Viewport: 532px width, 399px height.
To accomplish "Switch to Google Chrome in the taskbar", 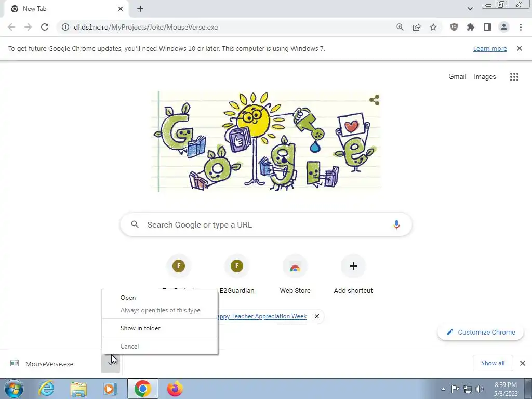I will click(x=142, y=389).
